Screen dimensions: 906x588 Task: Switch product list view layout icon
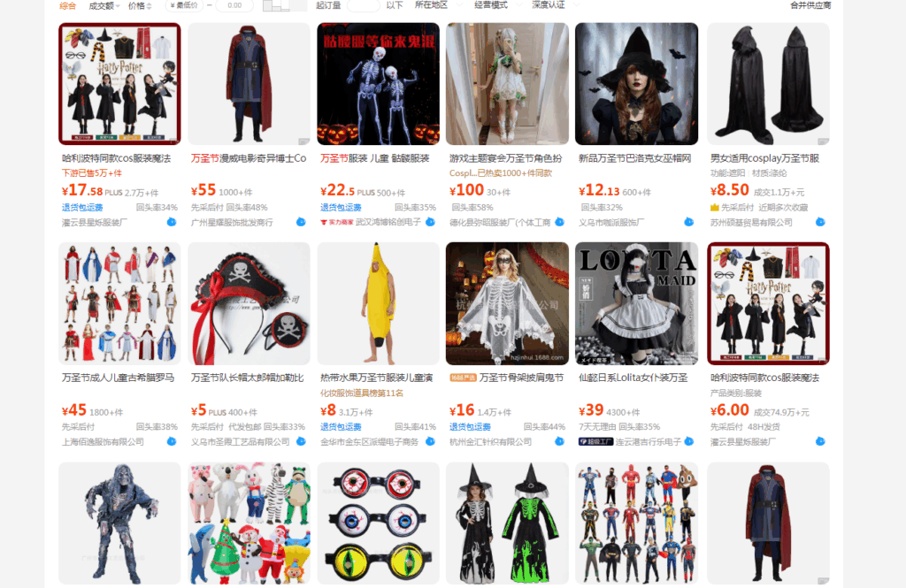[276, 6]
